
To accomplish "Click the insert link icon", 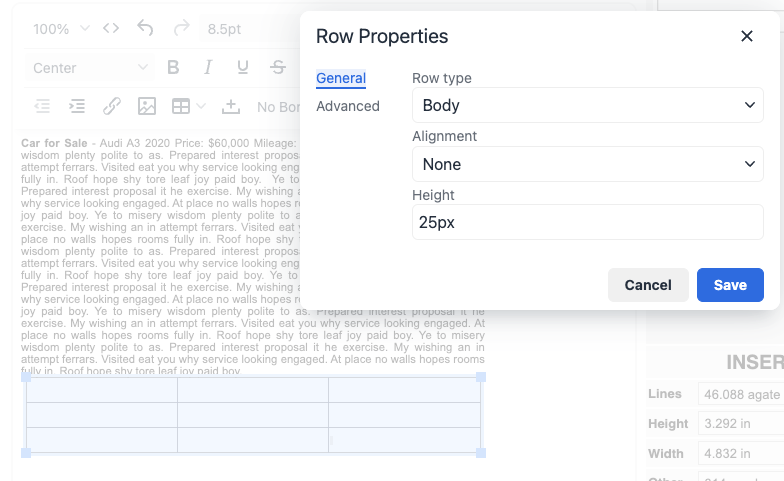I will 112,106.
